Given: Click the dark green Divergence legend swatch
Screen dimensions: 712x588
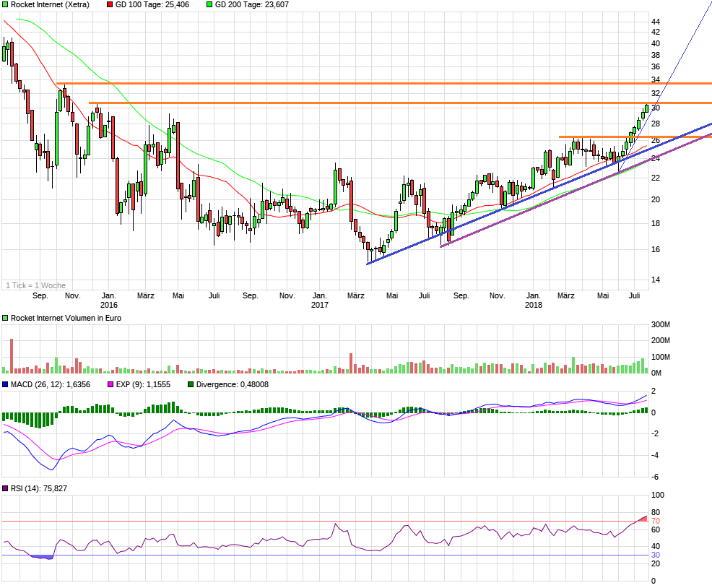Looking at the screenshot, I should [191, 384].
